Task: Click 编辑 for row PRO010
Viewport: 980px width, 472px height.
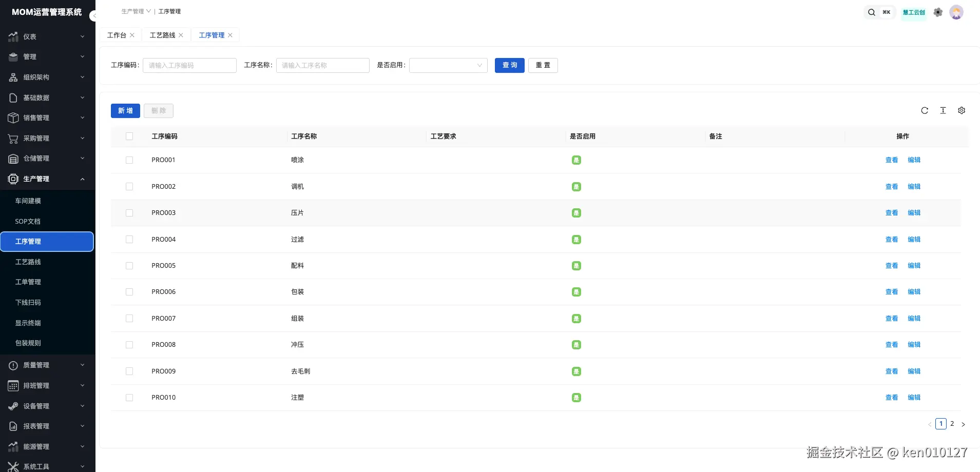Action: pyautogui.click(x=914, y=398)
